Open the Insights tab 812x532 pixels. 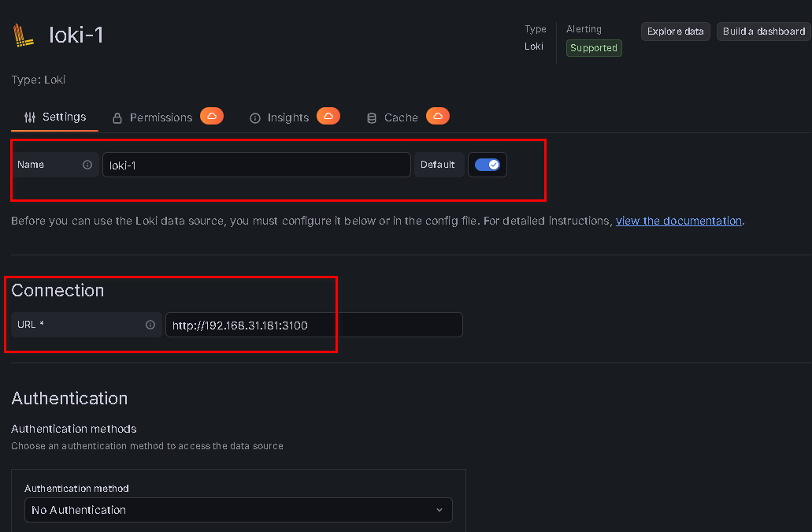point(279,117)
